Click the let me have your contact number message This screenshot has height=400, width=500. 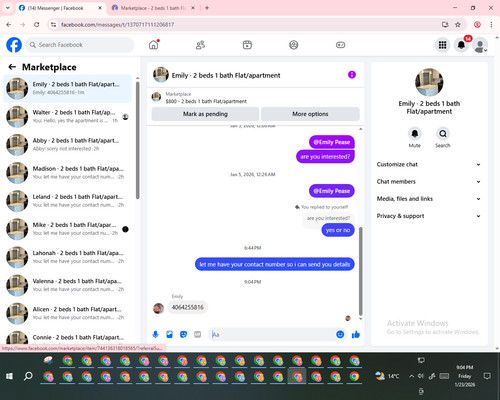(x=275, y=264)
